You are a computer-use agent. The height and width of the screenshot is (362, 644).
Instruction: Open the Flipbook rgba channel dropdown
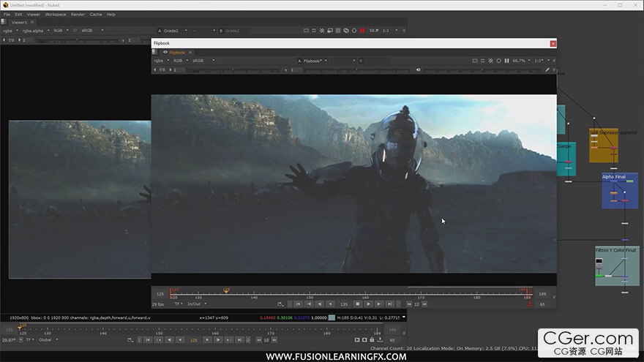pyautogui.click(x=162, y=60)
